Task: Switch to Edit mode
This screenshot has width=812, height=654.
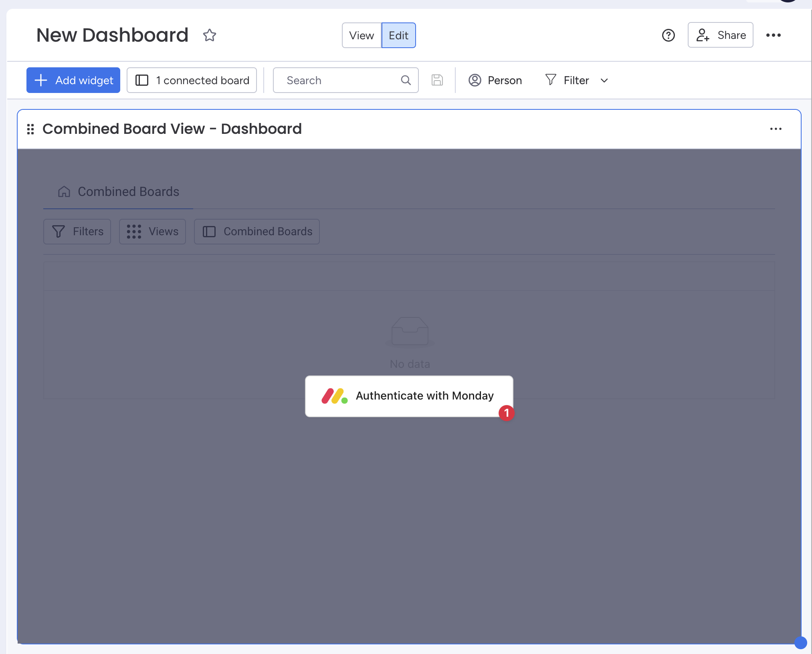Action: coord(398,35)
